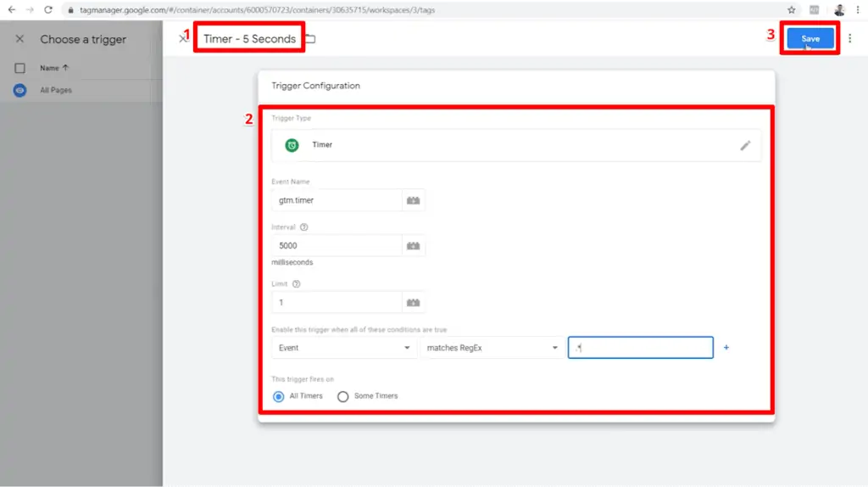Open the three-dot more options menu beside Save
This screenshot has width=868, height=487.
pos(849,38)
